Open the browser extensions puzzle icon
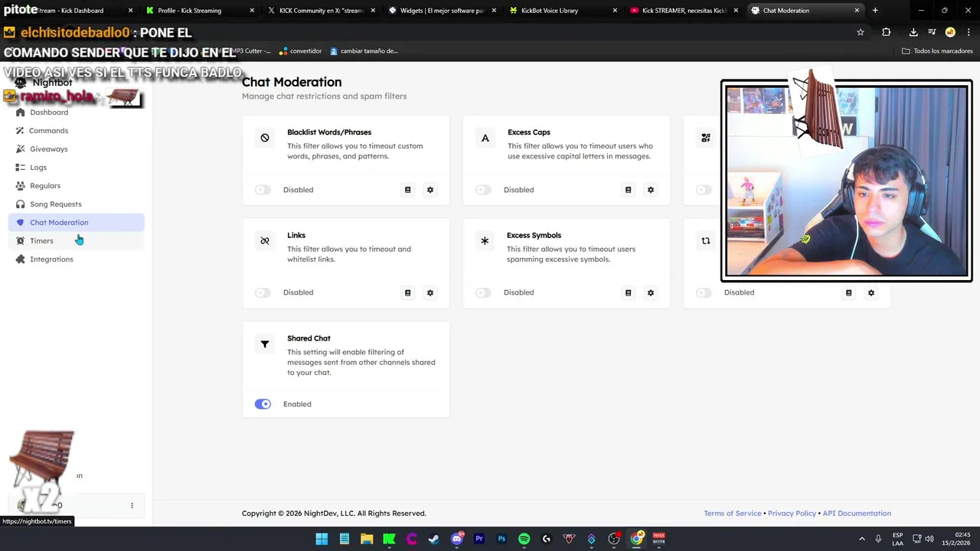980x551 pixels. click(x=887, y=32)
